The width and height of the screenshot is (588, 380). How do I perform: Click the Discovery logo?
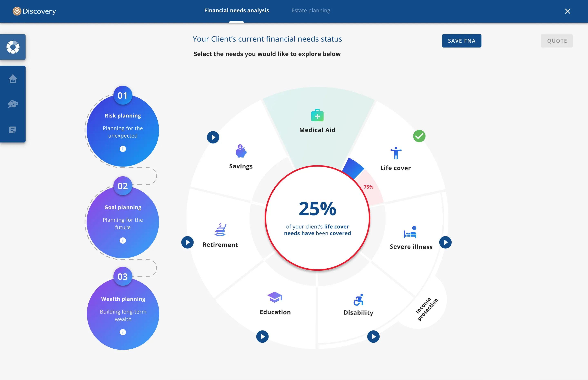coord(34,11)
